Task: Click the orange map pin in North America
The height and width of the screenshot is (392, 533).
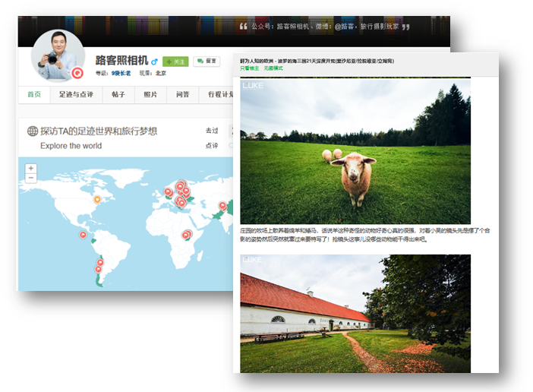Action: [x=96, y=200]
